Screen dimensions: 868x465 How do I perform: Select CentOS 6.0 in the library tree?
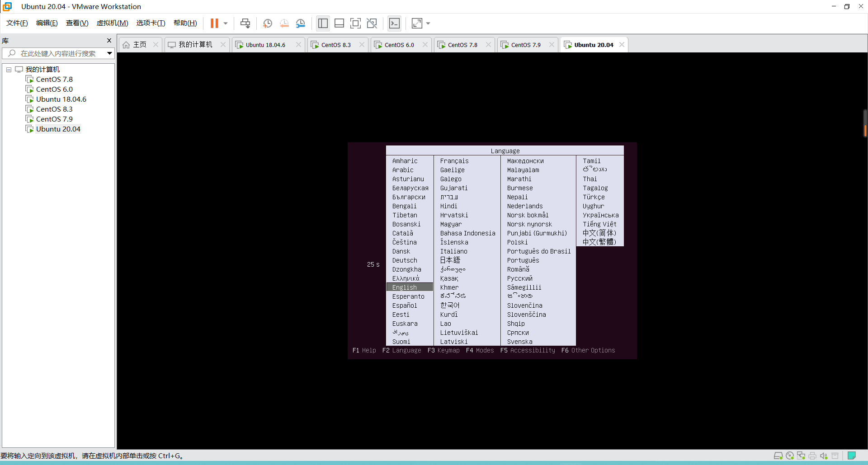(54, 89)
